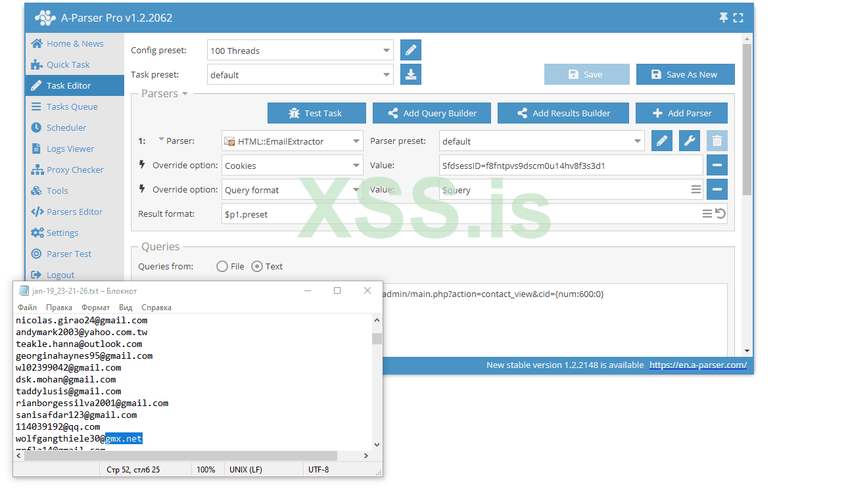The image size is (848, 504).
Task: Toggle fullscreen mode icon in header
Action: (738, 18)
